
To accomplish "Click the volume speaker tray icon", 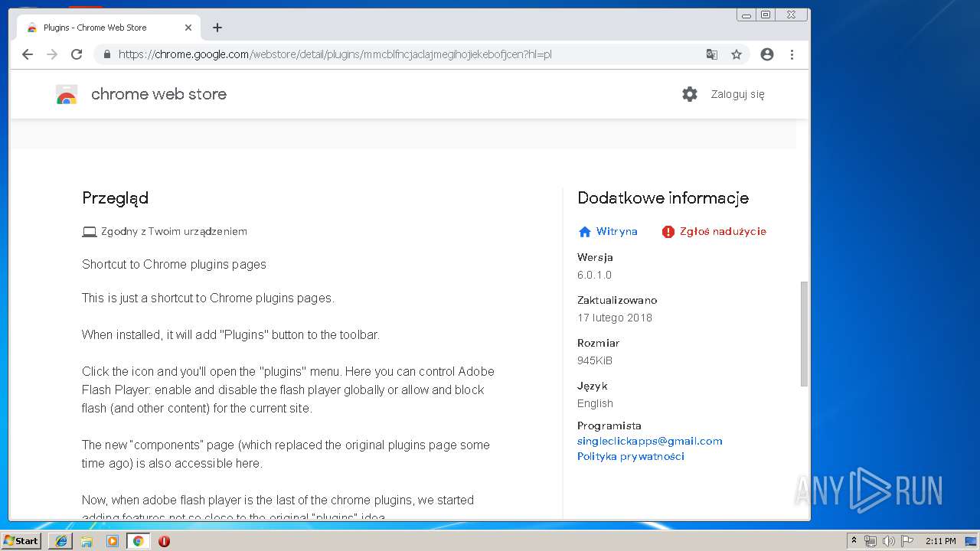I will click(x=888, y=541).
